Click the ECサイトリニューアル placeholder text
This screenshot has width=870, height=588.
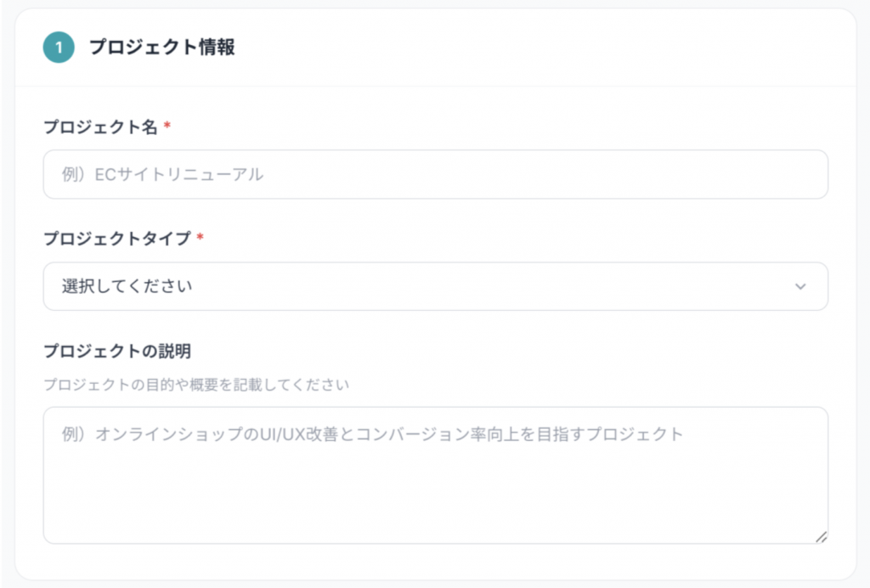pos(163,174)
